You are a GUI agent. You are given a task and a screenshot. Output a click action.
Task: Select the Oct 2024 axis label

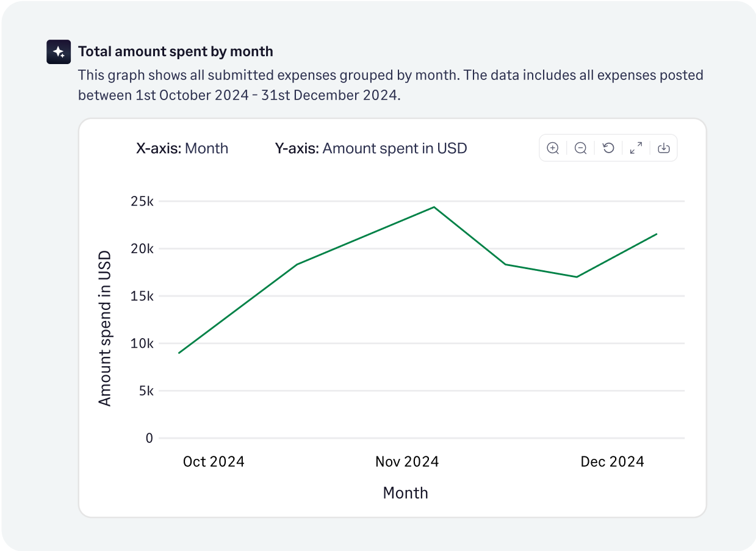(x=214, y=461)
